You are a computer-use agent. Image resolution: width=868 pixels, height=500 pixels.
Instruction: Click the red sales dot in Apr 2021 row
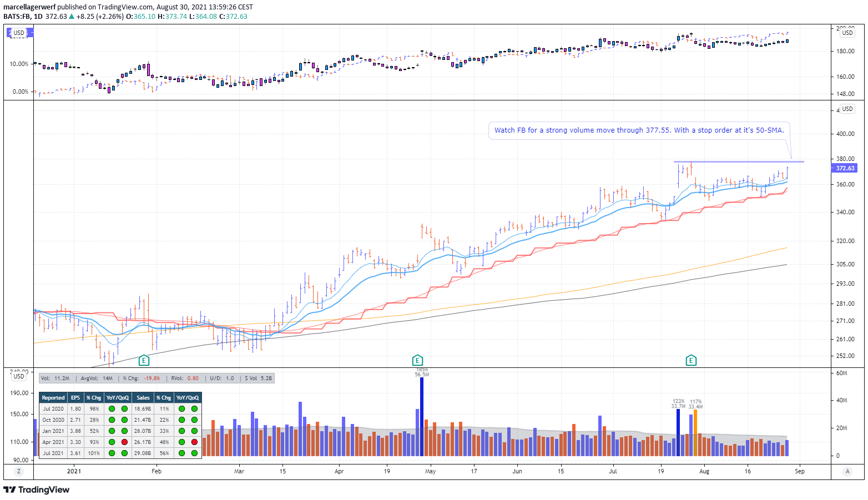(194, 442)
